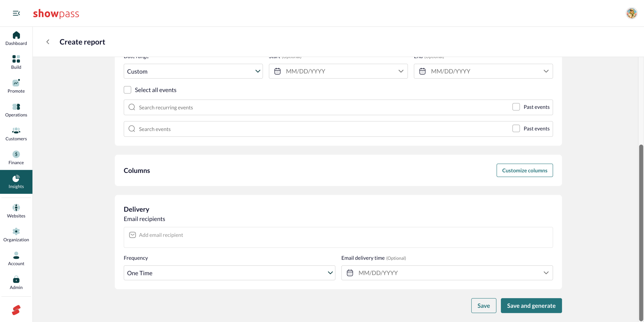This screenshot has height=322, width=644.
Task: Open the Websites globe icon
Action: coord(16,207)
